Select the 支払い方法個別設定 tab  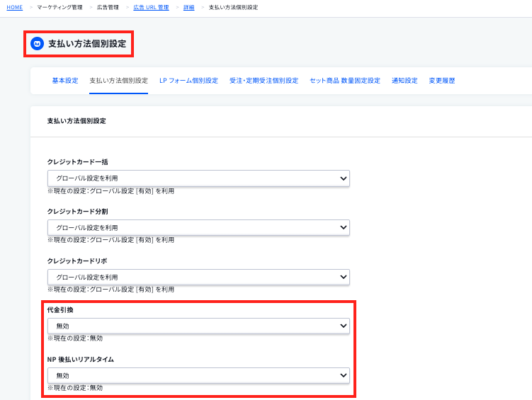pyautogui.click(x=119, y=81)
